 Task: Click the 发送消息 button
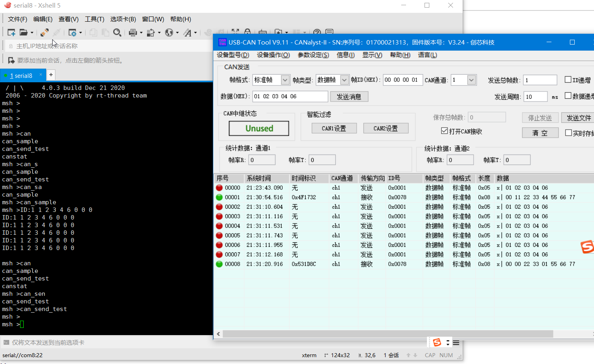point(349,97)
